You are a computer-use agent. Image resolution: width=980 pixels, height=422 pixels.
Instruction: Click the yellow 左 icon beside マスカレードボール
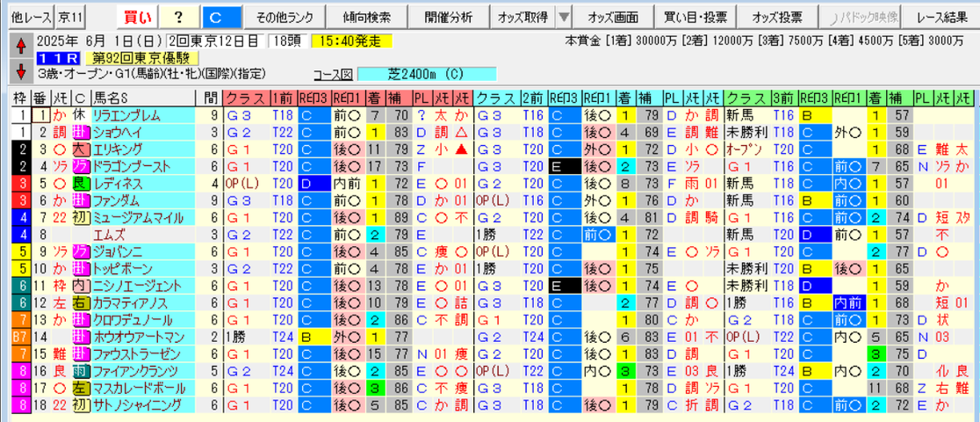80,390
